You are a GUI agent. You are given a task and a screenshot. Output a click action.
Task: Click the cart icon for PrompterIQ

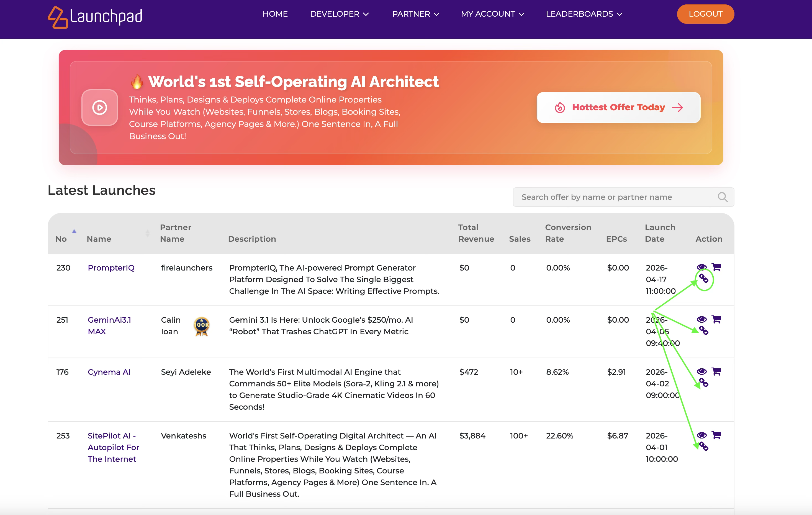[716, 267]
